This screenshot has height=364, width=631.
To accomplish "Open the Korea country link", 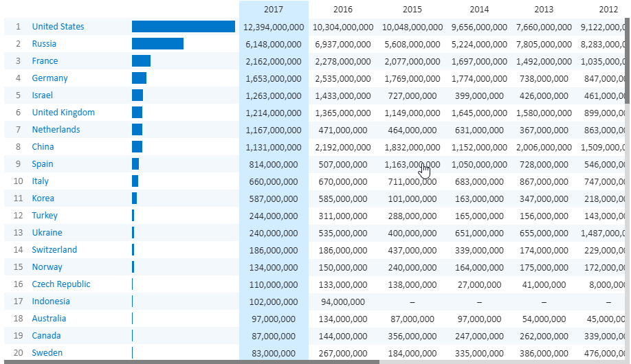I will click(43, 198).
